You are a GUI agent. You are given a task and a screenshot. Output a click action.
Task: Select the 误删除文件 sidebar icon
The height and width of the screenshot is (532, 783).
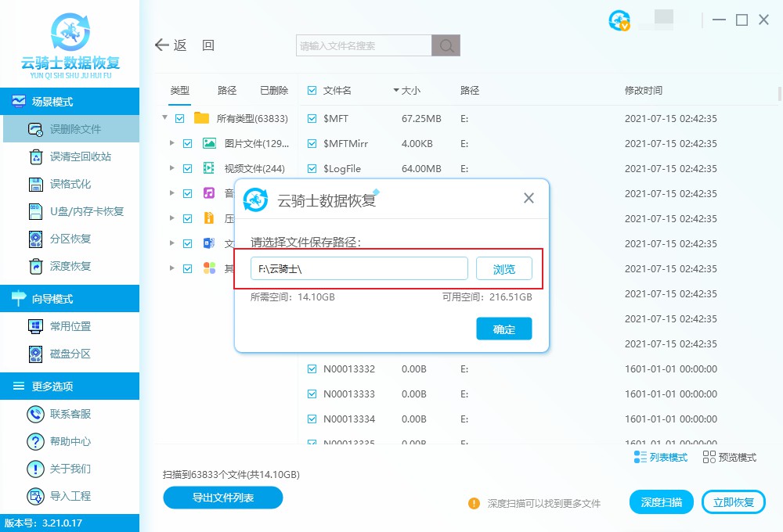(x=35, y=129)
